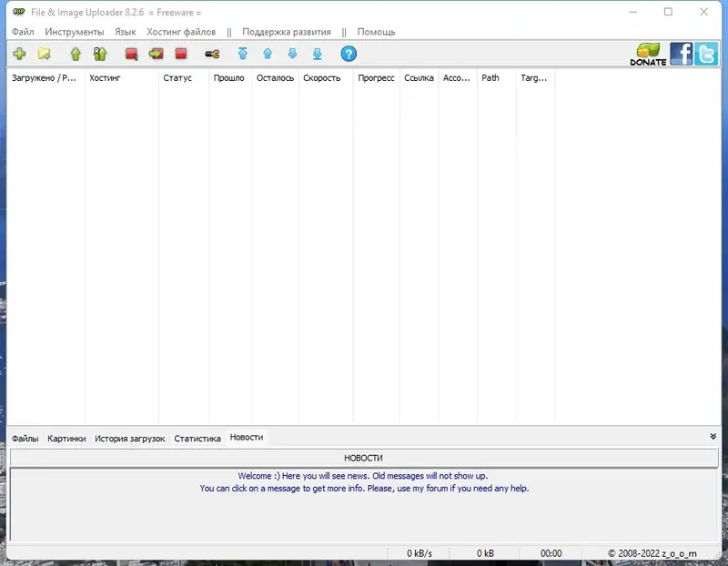Screen dimensions: 728x566
Task: Move item to bottom blue arrow
Action: pyautogui.click(x=317, y=54)
